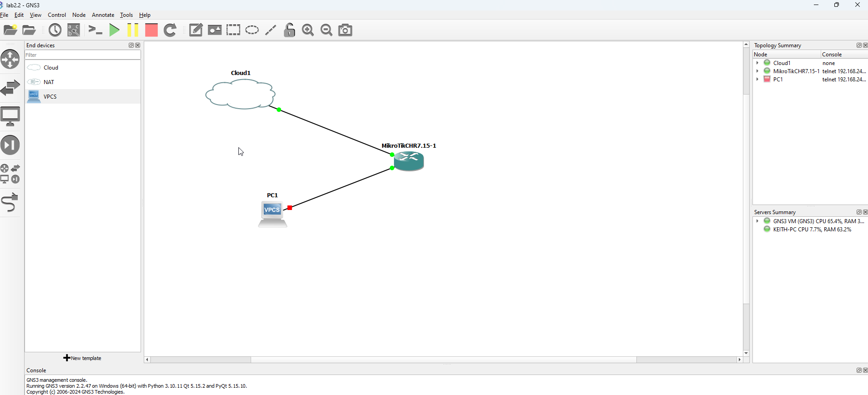The image size is (868, 395).
Task: Click canvas scroll right arrow
Action: (740, 360)
